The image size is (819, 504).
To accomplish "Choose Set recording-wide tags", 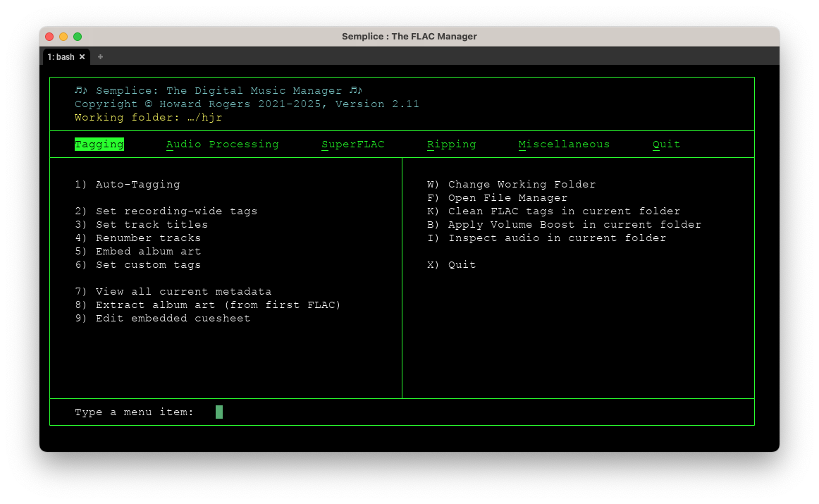I will point(166,211).
